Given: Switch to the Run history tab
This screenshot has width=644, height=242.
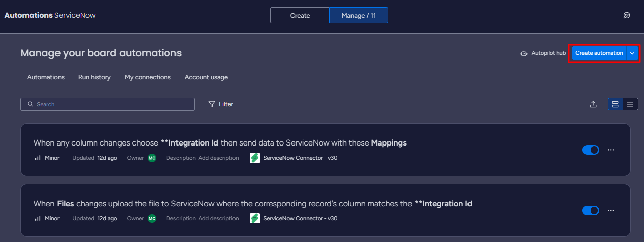Looking at the screenshot, I should [x=94, y=77].
